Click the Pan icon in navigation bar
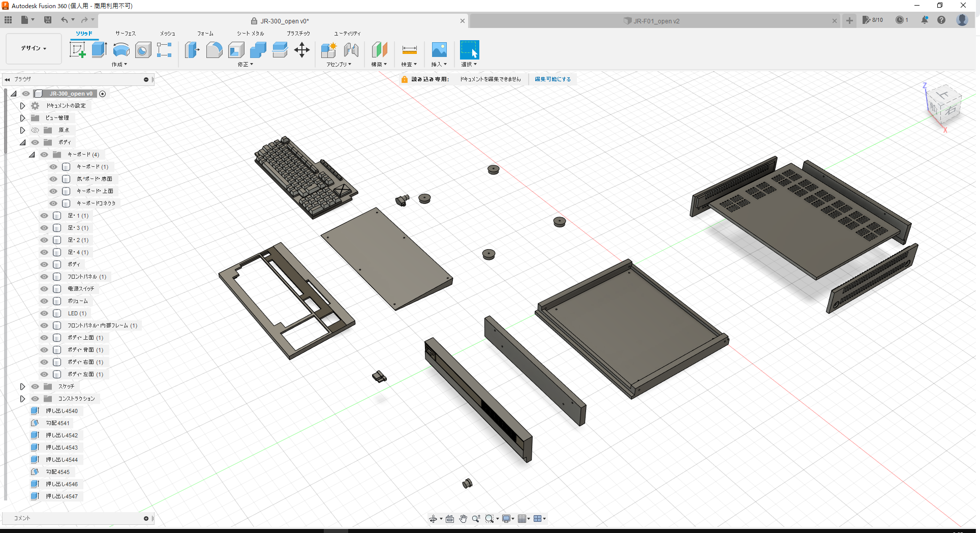Viewport: 980px width, 533px height. [x=463, y=518]
